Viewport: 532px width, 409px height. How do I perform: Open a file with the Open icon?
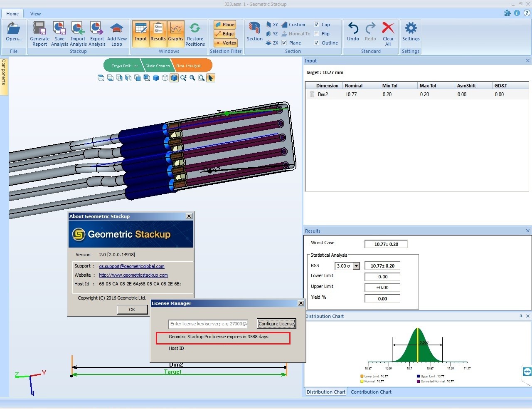[x=14, y=32]
